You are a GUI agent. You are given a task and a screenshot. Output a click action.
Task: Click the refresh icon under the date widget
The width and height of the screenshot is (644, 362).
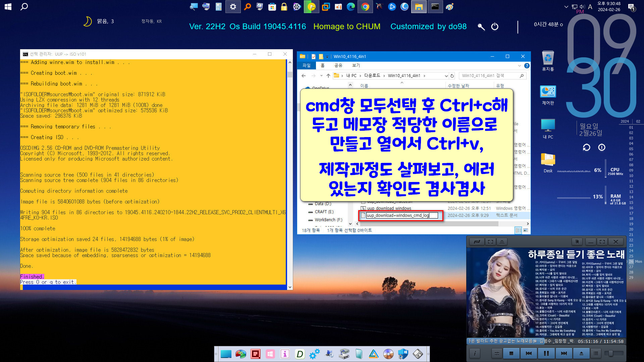(586, 147)
